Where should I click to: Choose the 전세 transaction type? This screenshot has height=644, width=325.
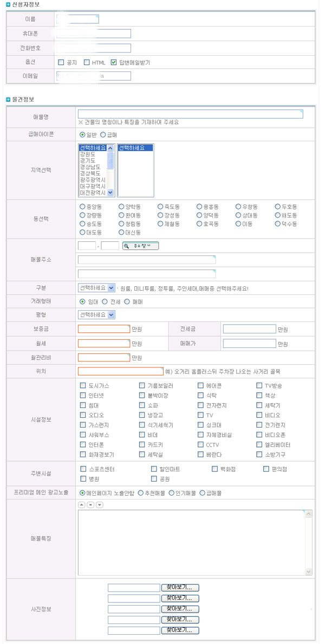tap(105, 301)
